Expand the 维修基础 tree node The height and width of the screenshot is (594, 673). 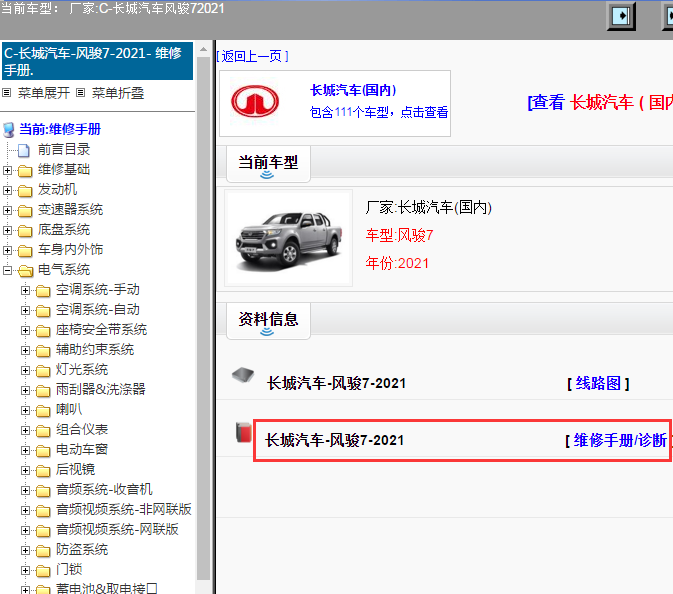pos(7,170)
